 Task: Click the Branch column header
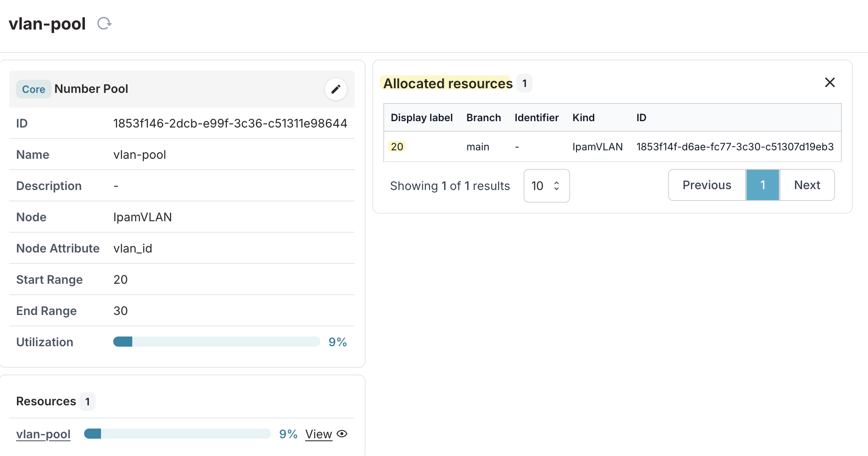tap(483, 117)
